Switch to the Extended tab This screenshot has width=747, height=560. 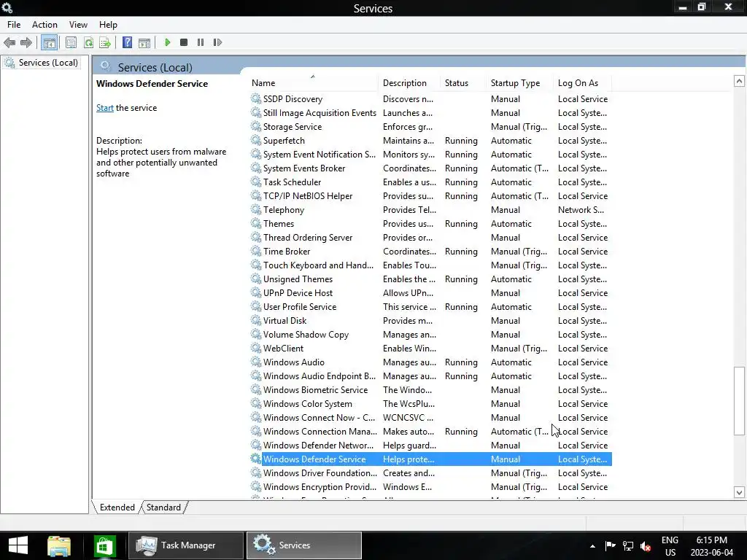[117, 507]
